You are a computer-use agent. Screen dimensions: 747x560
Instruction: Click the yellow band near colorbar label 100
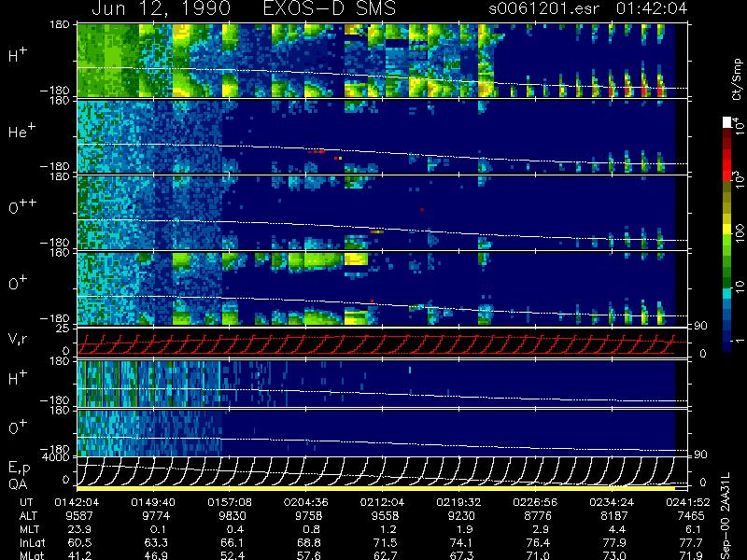[x=726, y=230]
